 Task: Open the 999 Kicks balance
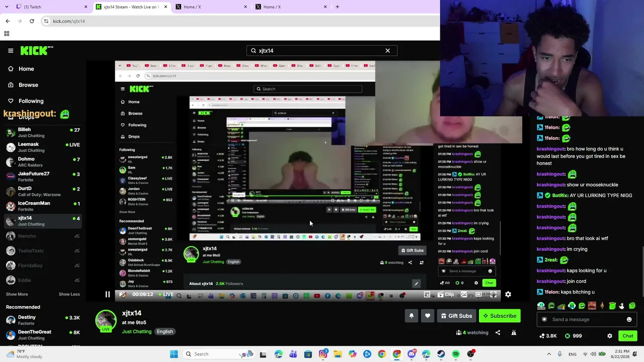[x=573, y=336]
